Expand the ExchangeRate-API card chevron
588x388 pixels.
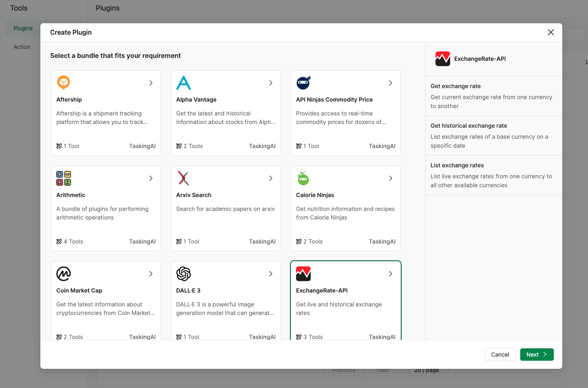tap(391, 274)
